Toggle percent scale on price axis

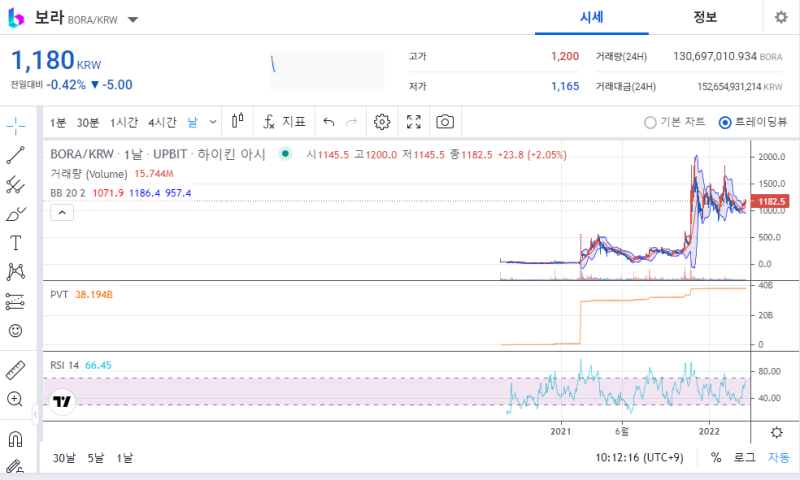pyautogui.click(x=716, y=458)
